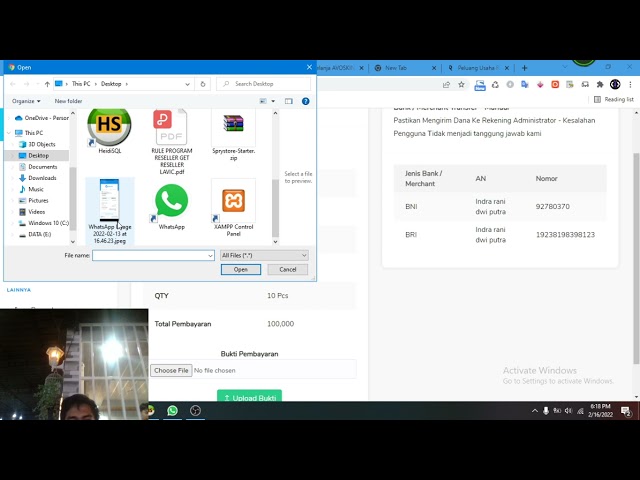Screen dimensions: 640x480
Task: Open the view options dropdown arrow
Action: (273, 101)
